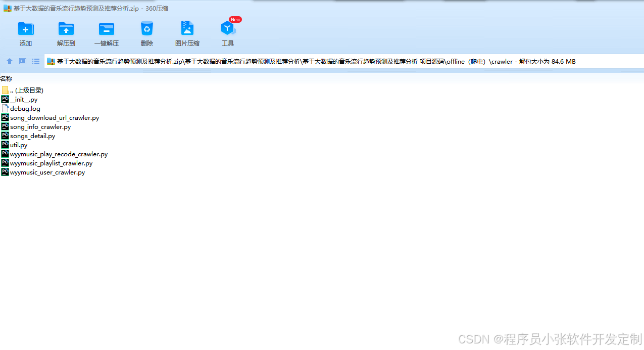644x350 pixels.
Task: Click the 一键解压 label text
Action: pyautogui.click(x=107, y=43)
